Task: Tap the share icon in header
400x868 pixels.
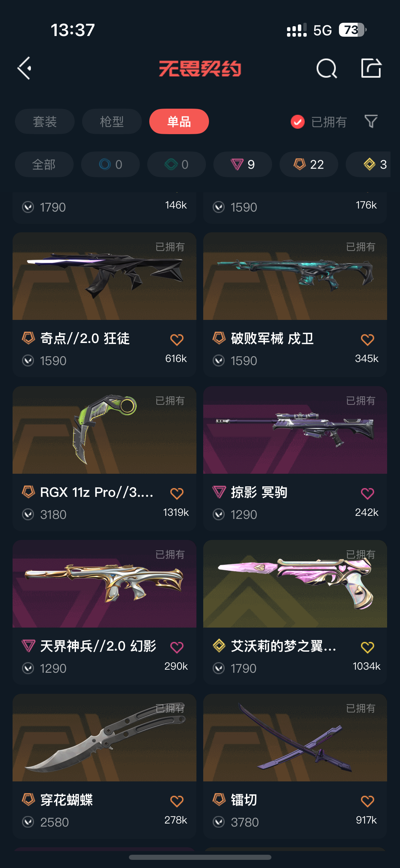Action: point(371,68)
